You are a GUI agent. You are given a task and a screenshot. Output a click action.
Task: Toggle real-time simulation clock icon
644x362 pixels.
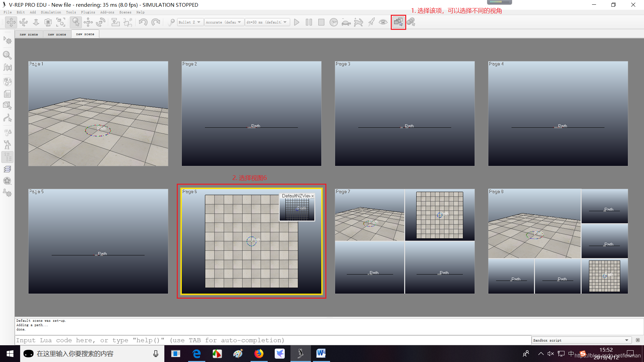(x=333, y=22)
